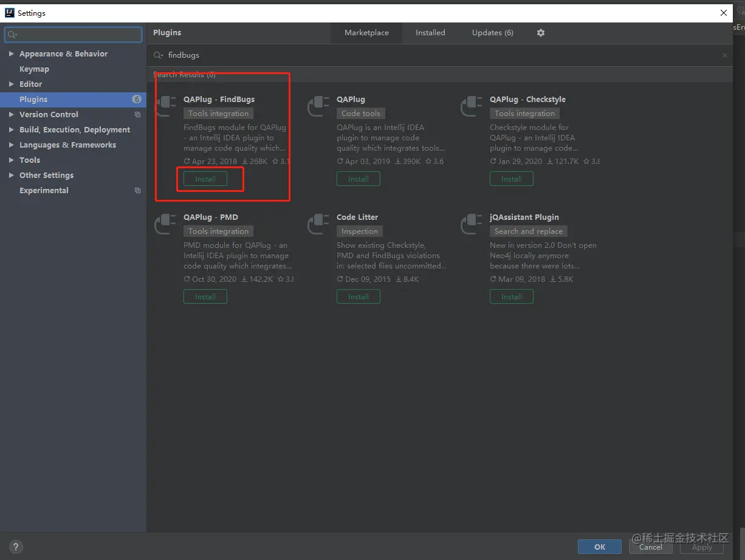745x560 pixels.
Task: Expand the Languages & Frameworks section
Action: coord(11,145)
